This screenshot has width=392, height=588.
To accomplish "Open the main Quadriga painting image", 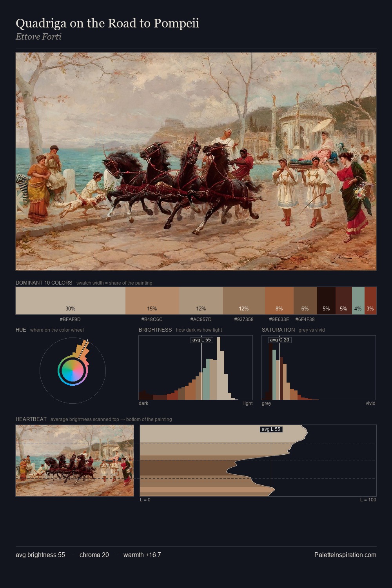I will (x=196, y=162).
